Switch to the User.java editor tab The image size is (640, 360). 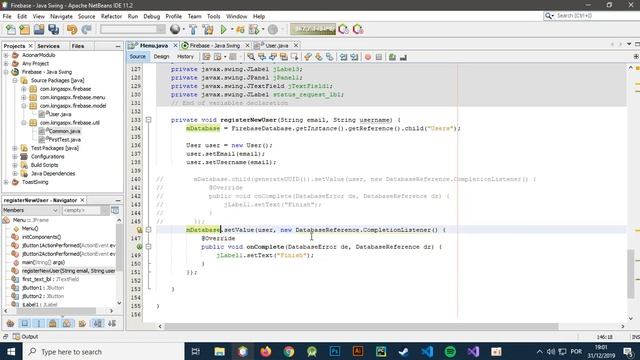pos(277,45)
